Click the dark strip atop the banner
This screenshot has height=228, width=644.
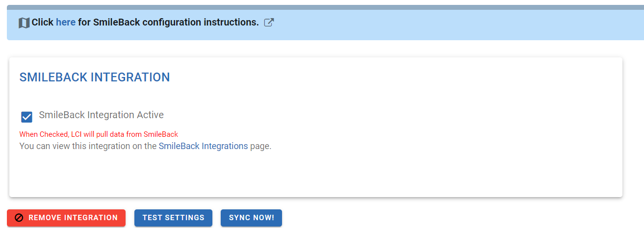(325, 7)
